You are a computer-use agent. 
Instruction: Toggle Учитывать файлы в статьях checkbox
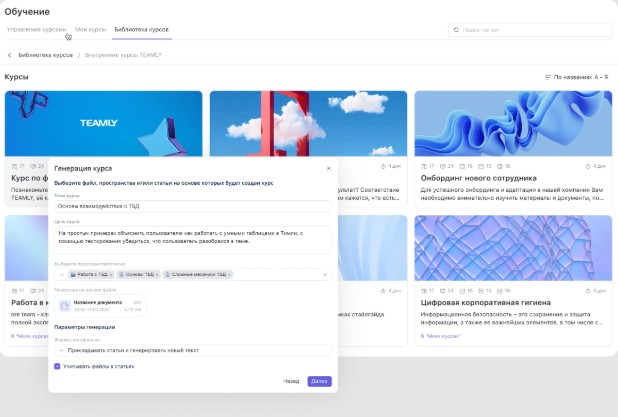tap(57, 367)
